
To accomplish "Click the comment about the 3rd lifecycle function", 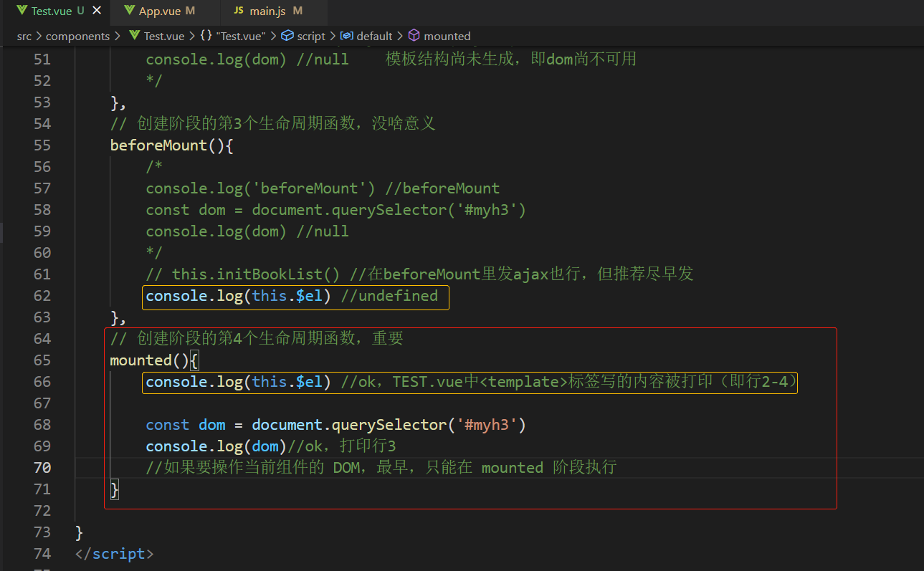I will click(272, 123).
